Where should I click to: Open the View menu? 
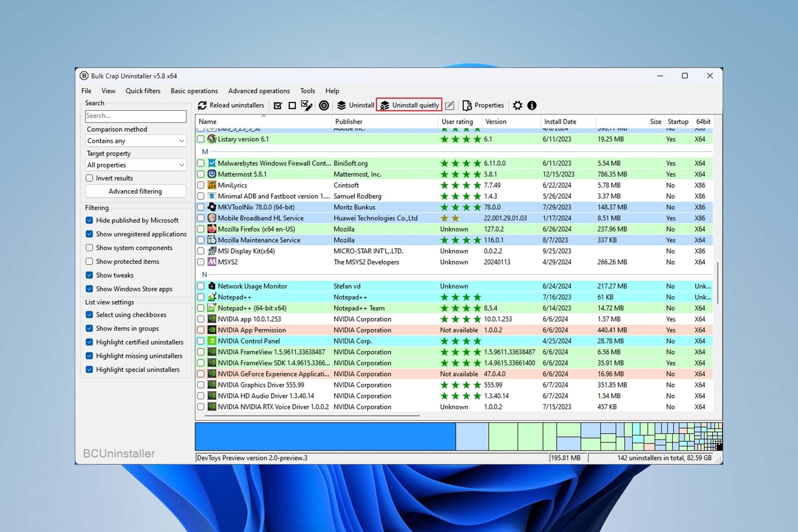108,91
